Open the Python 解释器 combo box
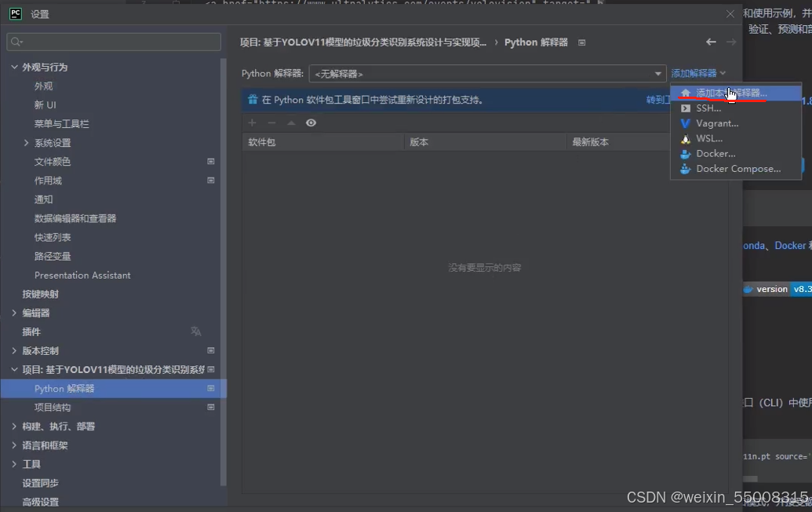812x512 pixels. tap(487, 74)
